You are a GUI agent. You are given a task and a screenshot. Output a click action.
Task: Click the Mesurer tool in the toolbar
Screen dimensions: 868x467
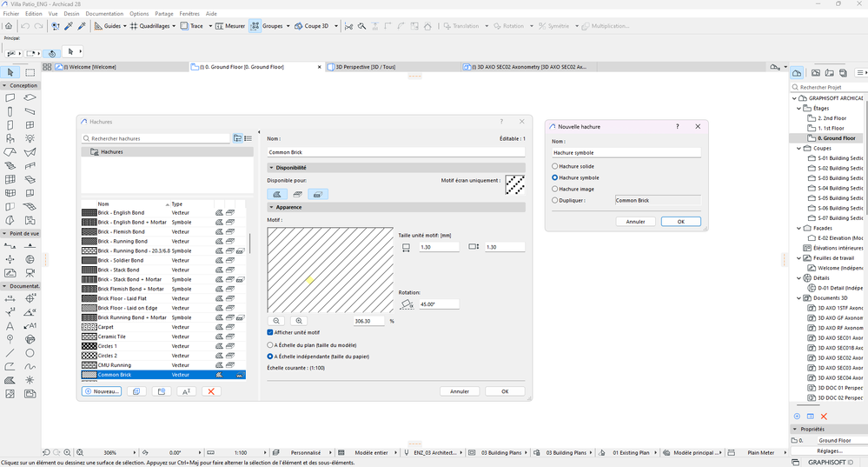(x=229, y=26)
